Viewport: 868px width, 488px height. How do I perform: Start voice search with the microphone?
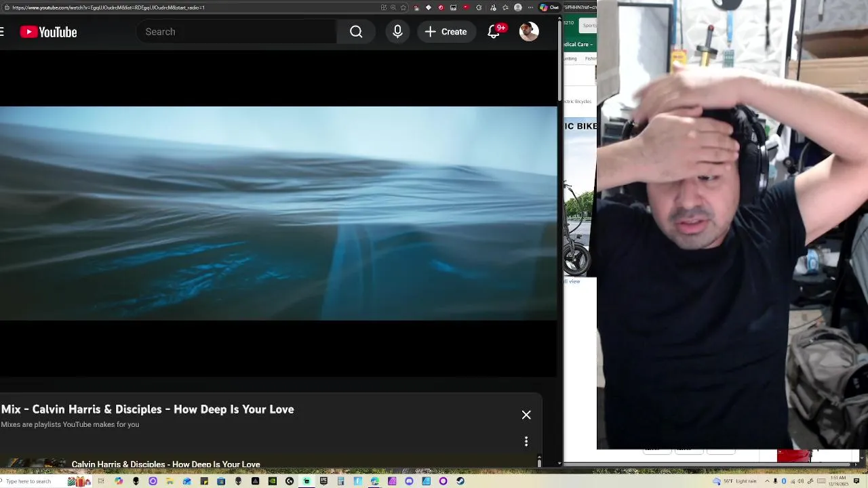click(397, 32)
